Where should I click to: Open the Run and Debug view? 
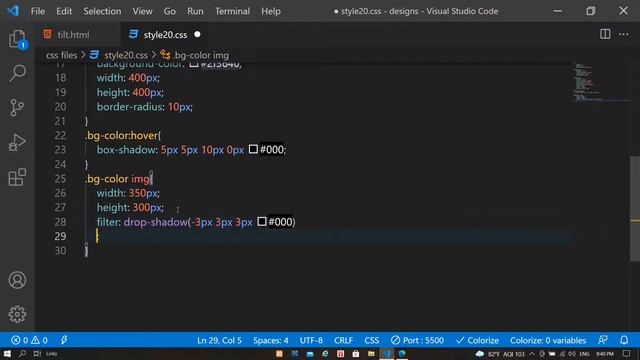coord(17,142)
